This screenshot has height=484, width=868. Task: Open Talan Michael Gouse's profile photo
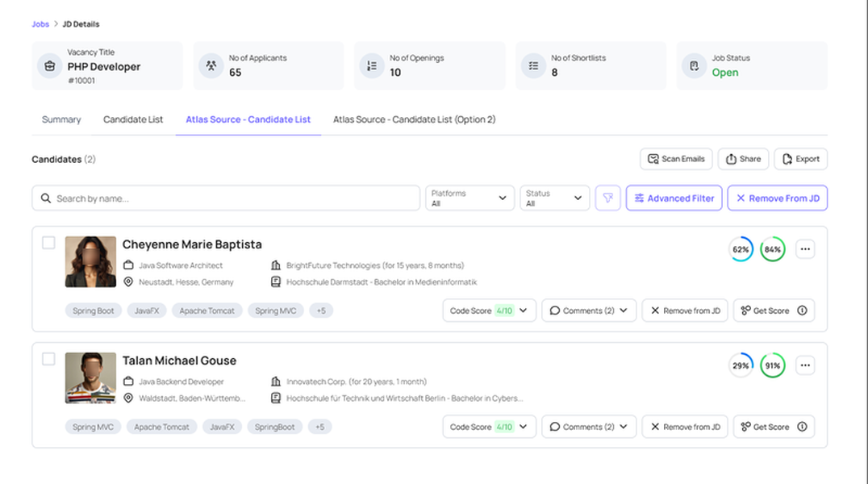pyautogui.click(x=91, y=378)
